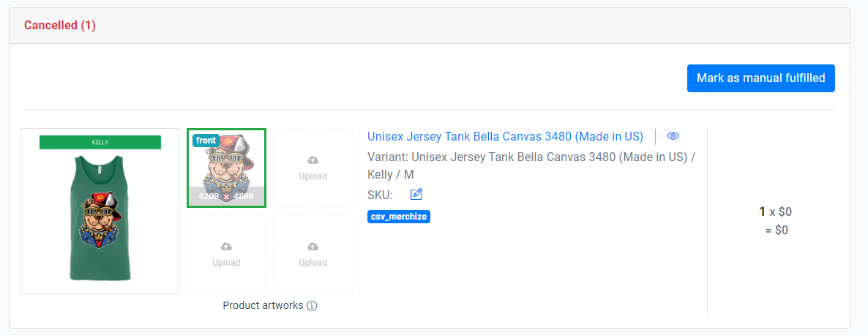
Task: Click the Product artworks caption
Action: click(x=263, y=305)
